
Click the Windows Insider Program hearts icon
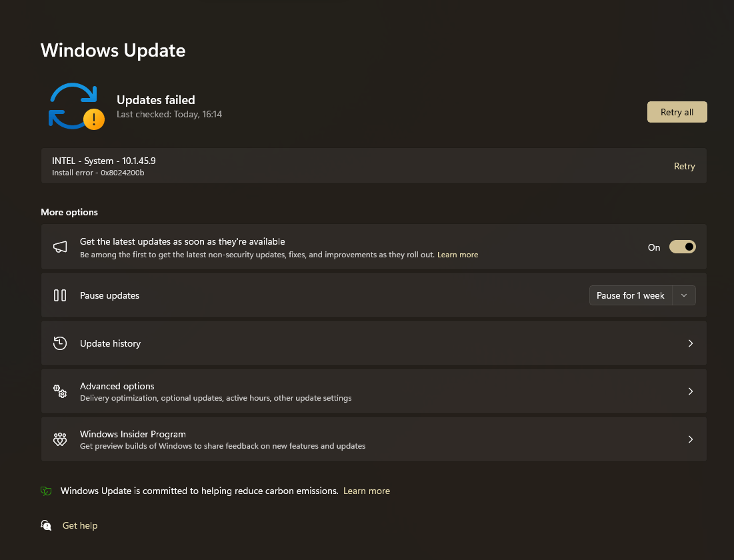pyautogui.click(x=60, y=439)
